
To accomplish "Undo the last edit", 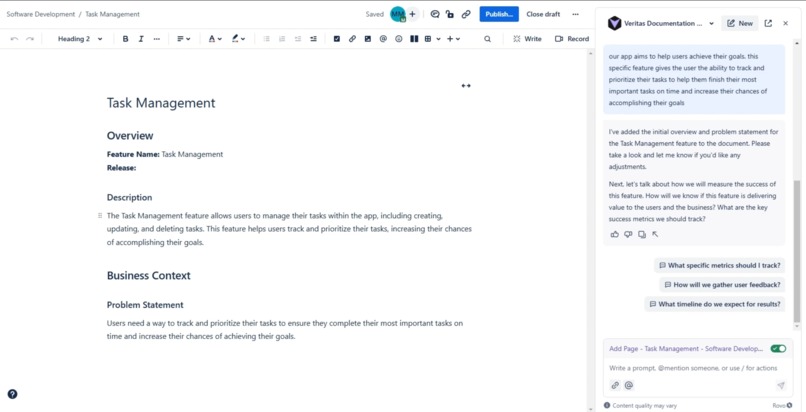I will (x=14, y=39).
